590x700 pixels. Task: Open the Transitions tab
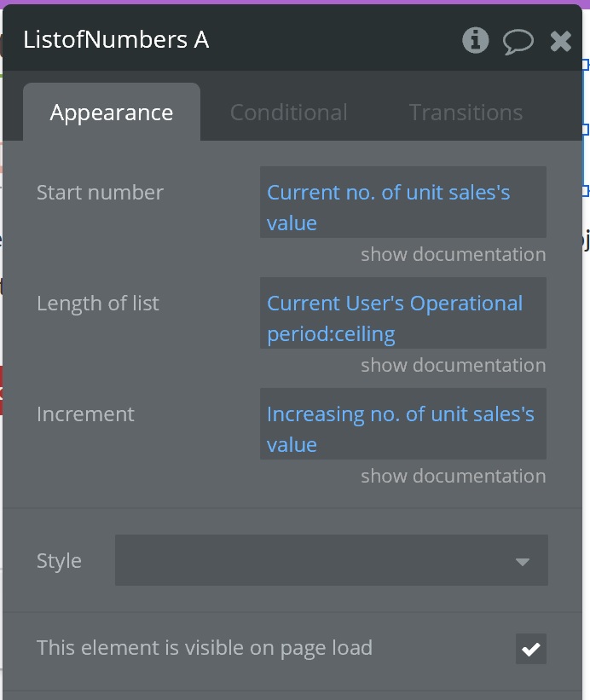point(466,113)
